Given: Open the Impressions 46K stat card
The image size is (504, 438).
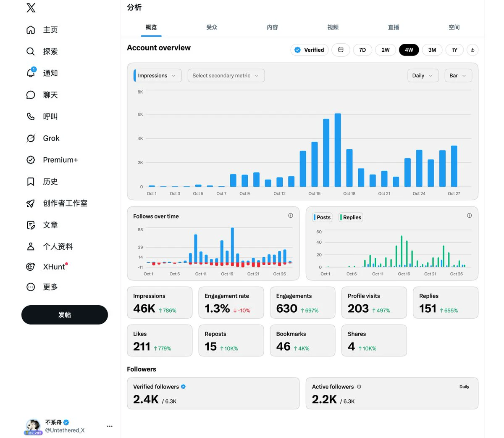Looking at the screenshot, I should tap(160, 303).
